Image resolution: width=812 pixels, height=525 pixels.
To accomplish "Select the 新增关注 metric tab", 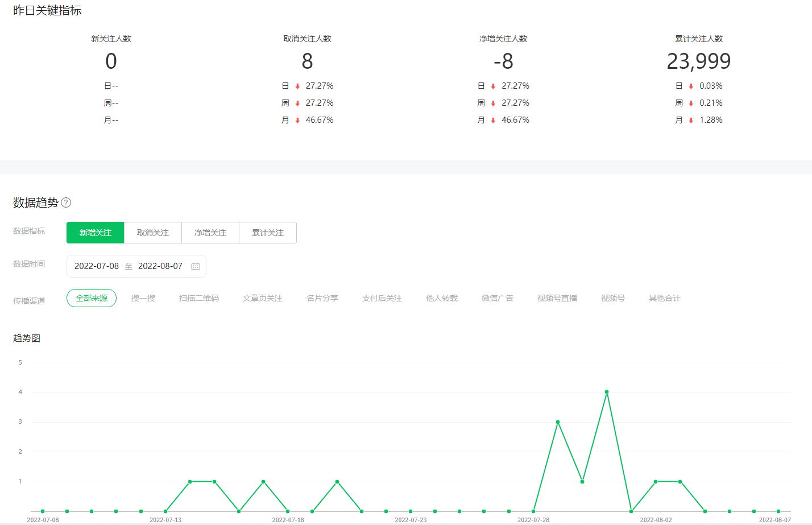I will click(x=96, y=233).
